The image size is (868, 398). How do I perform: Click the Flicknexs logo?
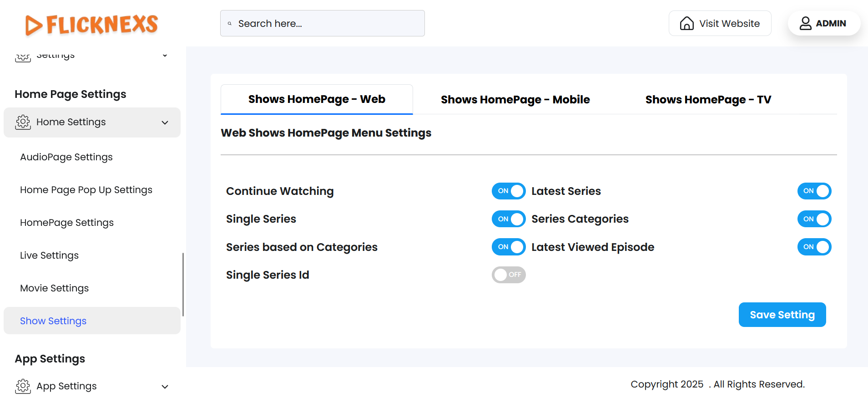coord(91,25)
